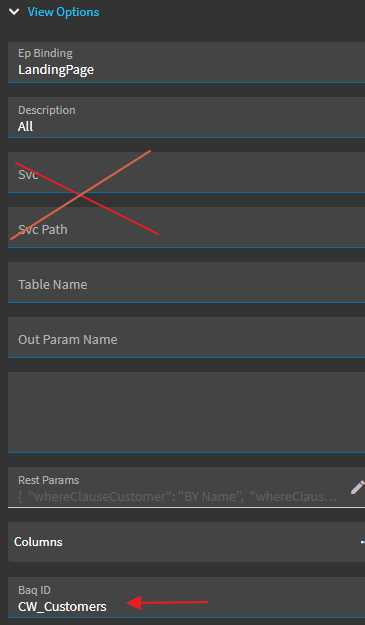The height and width of the screenshot is (625, 365).
Task: Click into the Svc Path field
Action: pyautogui.click(x=186, y=227)
